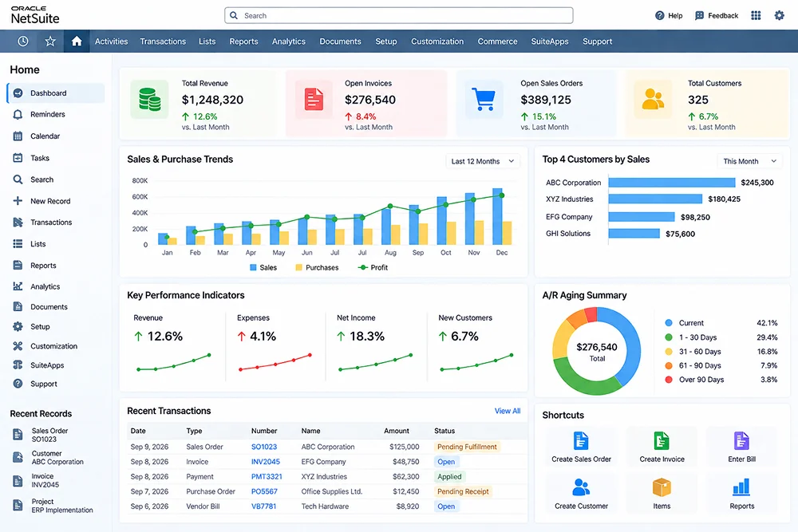Viewport: 798px width, 532px height.
Task: Open Customization in the sidebar
Action: click(53, 346)
